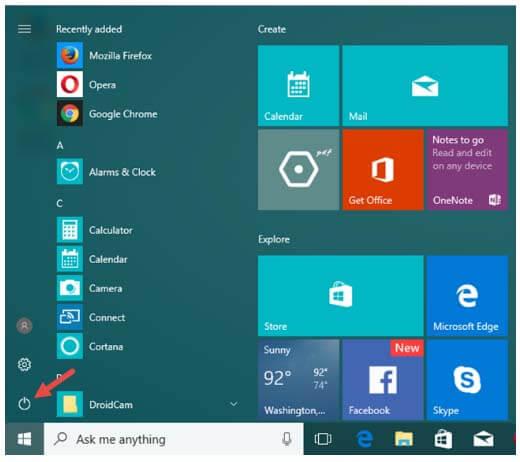The image size is (520, 462).
Task: Click the user account avatar
Action: [24, 326]
